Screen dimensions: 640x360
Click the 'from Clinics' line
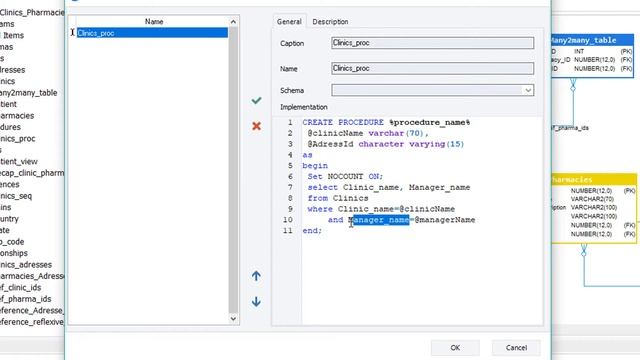pos(338,198)
